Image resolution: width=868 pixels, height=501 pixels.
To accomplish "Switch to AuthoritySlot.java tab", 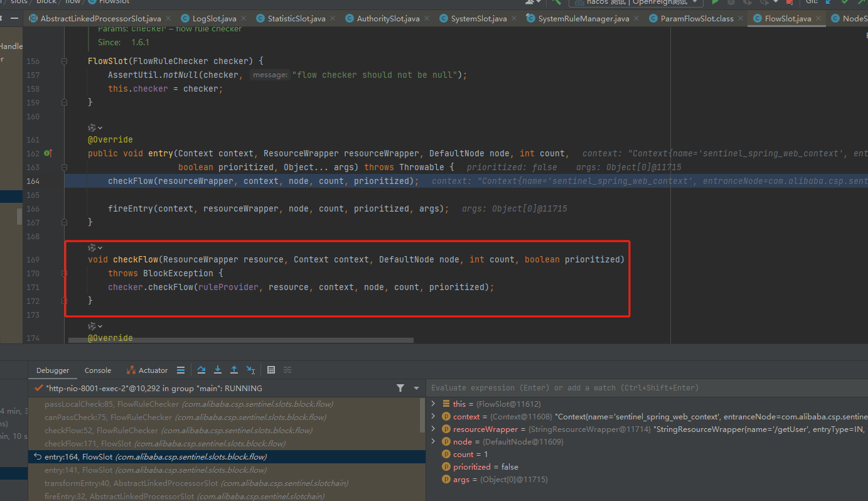I will point(388,18).
